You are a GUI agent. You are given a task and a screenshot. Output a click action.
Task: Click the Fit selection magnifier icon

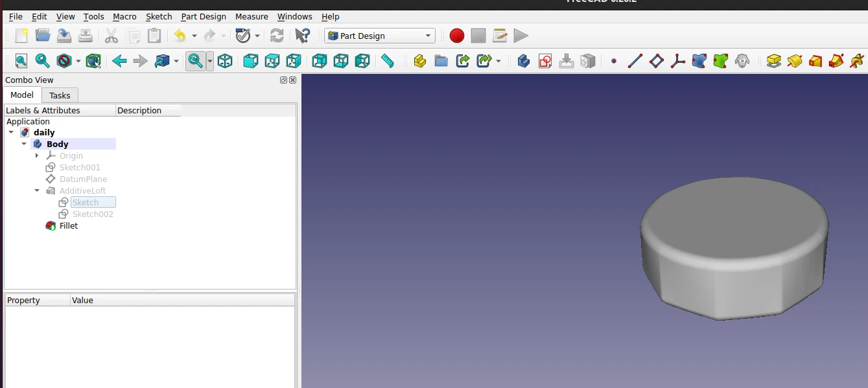[43, 61]
